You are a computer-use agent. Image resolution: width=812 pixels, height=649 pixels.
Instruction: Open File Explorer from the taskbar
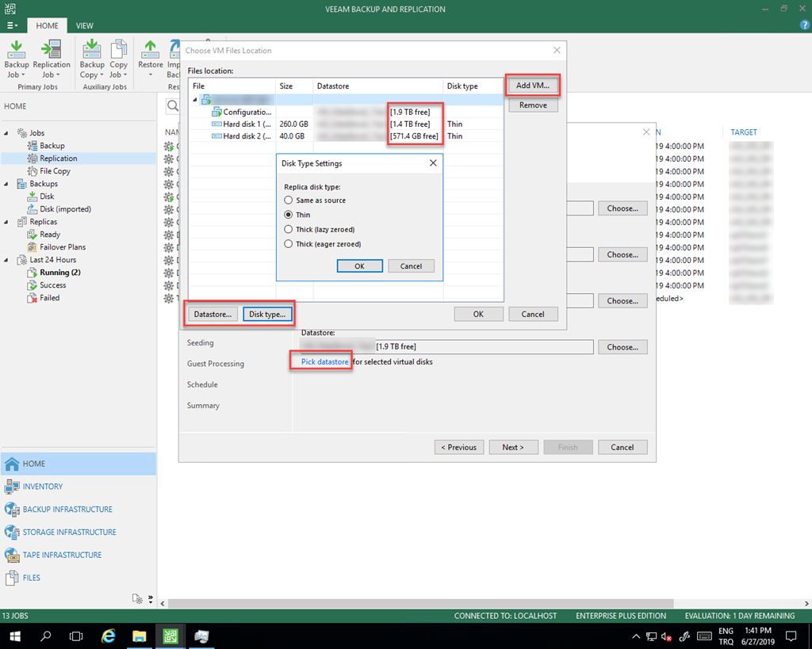[x=140, y=636]
